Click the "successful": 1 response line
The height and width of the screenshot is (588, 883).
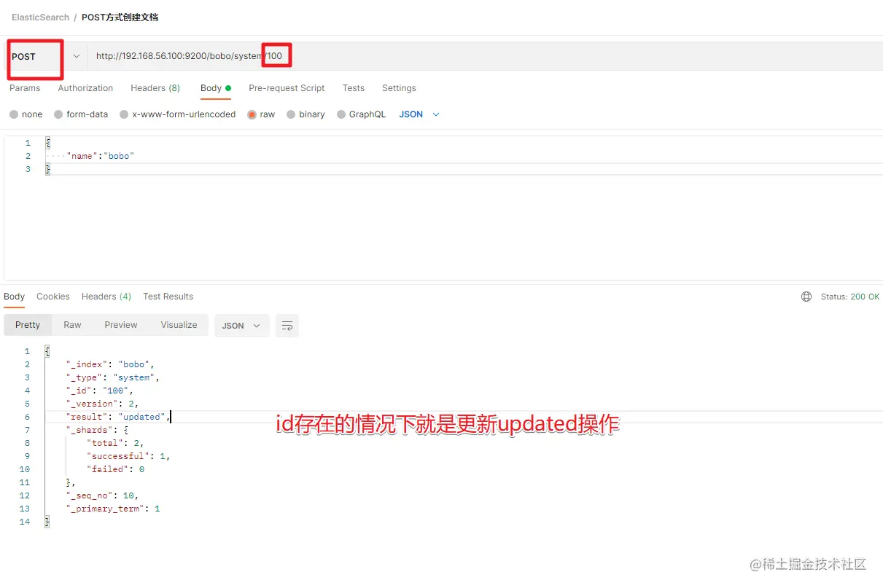(x=128, y=456)
